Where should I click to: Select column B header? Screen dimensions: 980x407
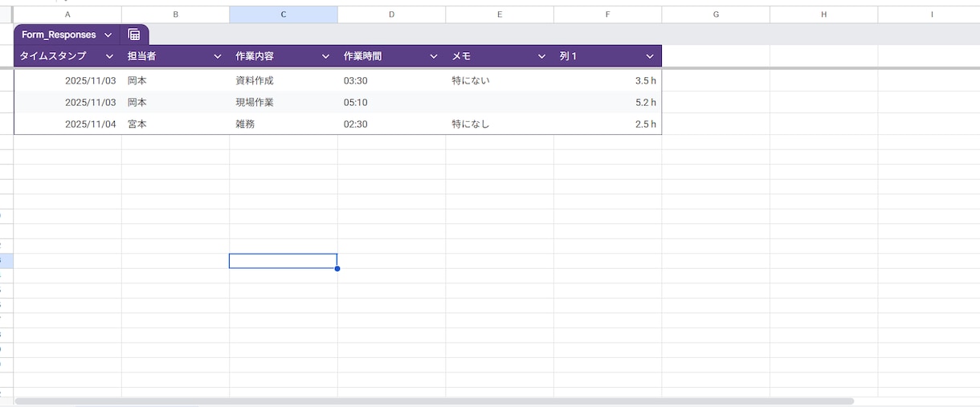click(x=175, y=14)
